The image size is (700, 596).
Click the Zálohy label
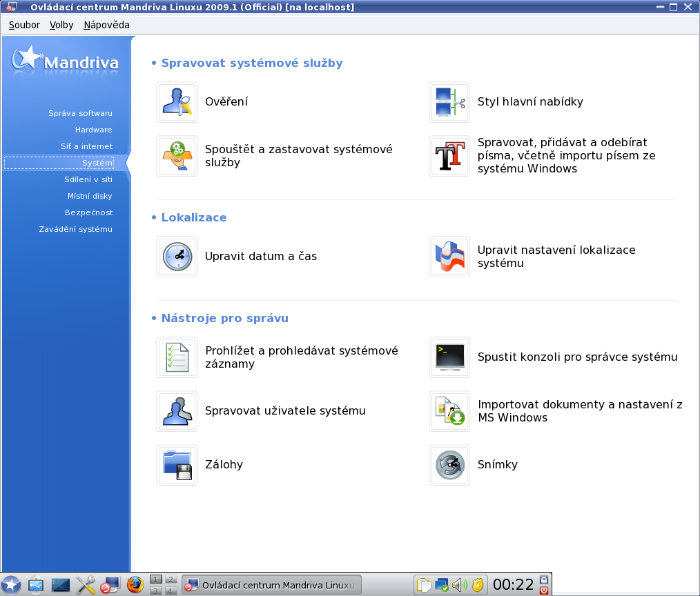tap(224, 464)
